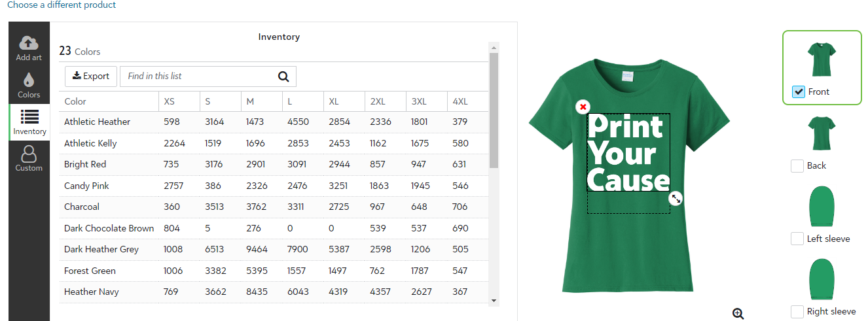Viewport: 868px width, 321px height.
Task: Select the Forest Green color row
Action: click(x=90, y=271)
